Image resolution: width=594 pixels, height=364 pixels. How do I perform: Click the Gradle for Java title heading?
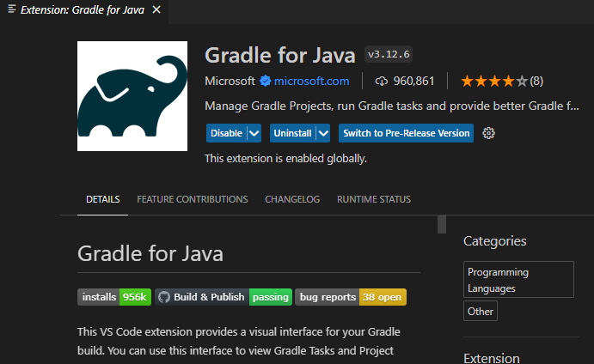[280, 55]
